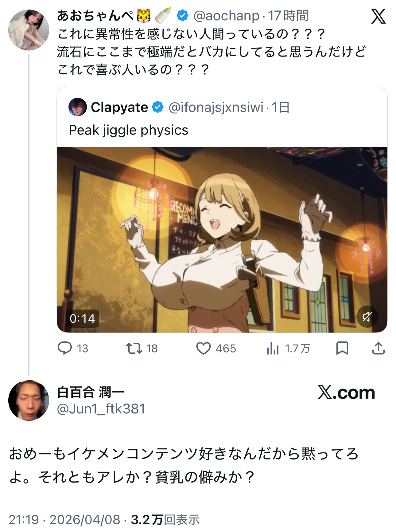Click the verified badge beside Clapyate

[x=158, y=107]
